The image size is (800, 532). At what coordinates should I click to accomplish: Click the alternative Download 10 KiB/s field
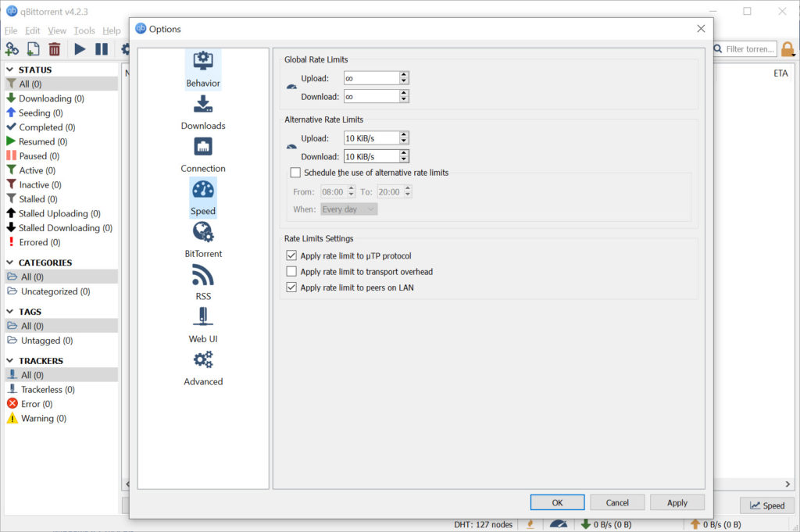[x=371, y=156]
